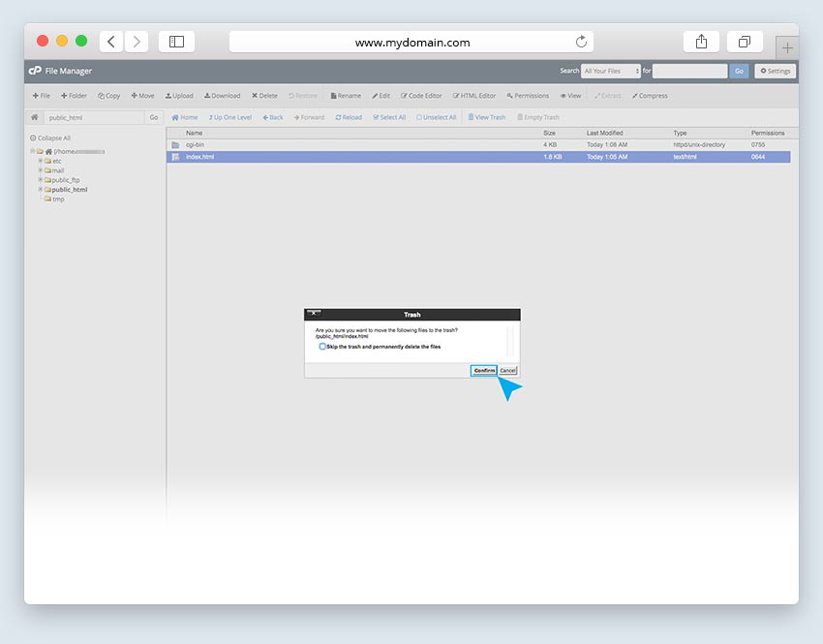Click the browser share icon

[x=701, y=42]
